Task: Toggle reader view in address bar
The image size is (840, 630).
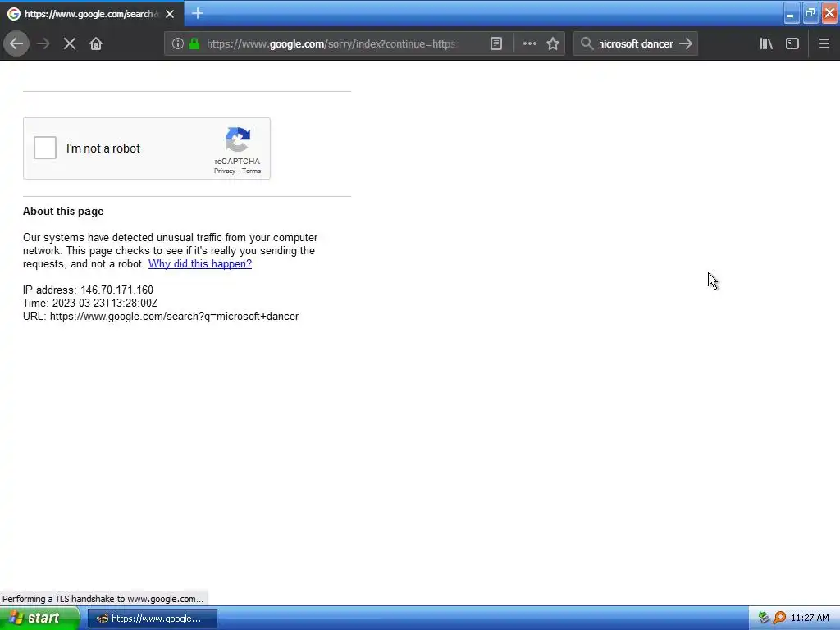Action: pyautogui.click(x=496, y=44)
